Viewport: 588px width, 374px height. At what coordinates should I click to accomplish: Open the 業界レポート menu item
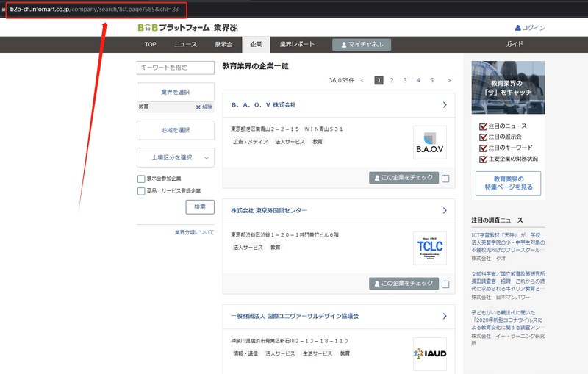tap(297, 44)
